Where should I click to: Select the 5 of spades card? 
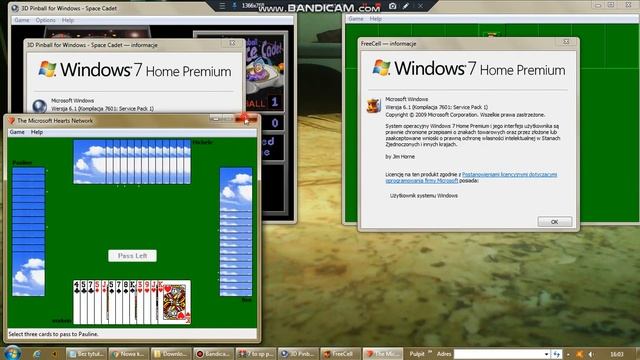point(111,302)
